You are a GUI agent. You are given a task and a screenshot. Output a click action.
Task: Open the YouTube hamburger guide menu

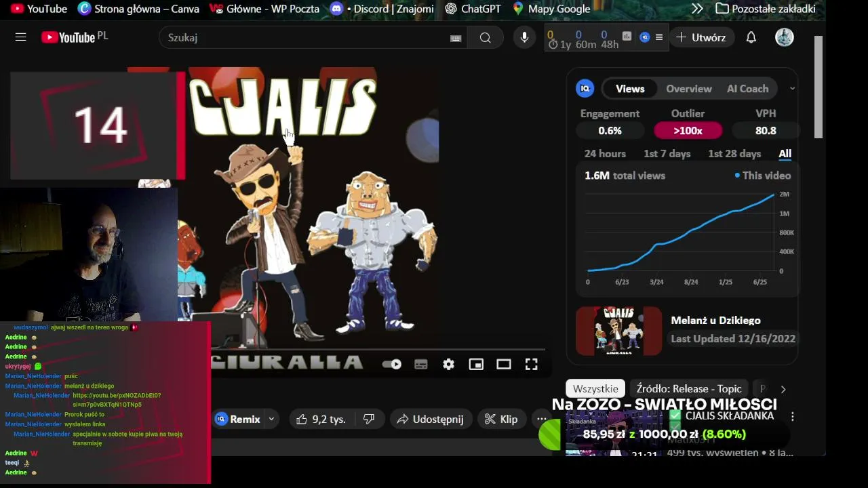(x=20, y=37)
